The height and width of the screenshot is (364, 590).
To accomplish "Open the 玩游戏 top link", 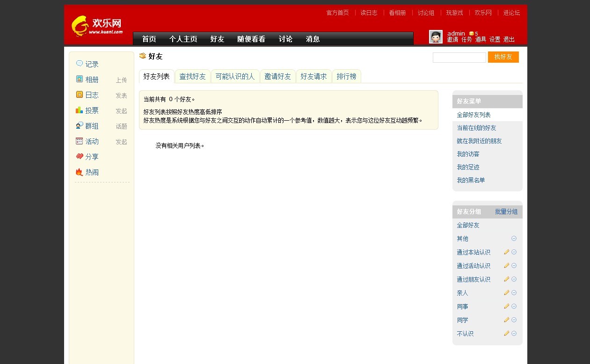I will (454, 13).
